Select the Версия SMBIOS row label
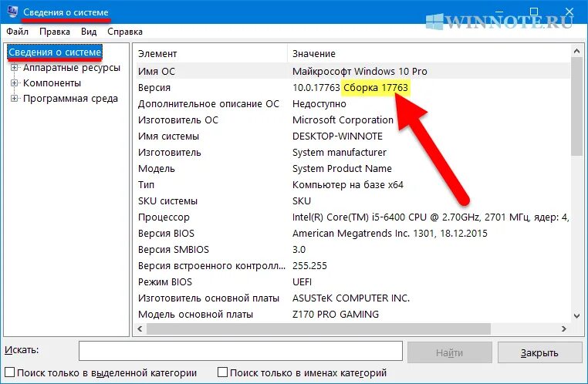 coord(174,250)
